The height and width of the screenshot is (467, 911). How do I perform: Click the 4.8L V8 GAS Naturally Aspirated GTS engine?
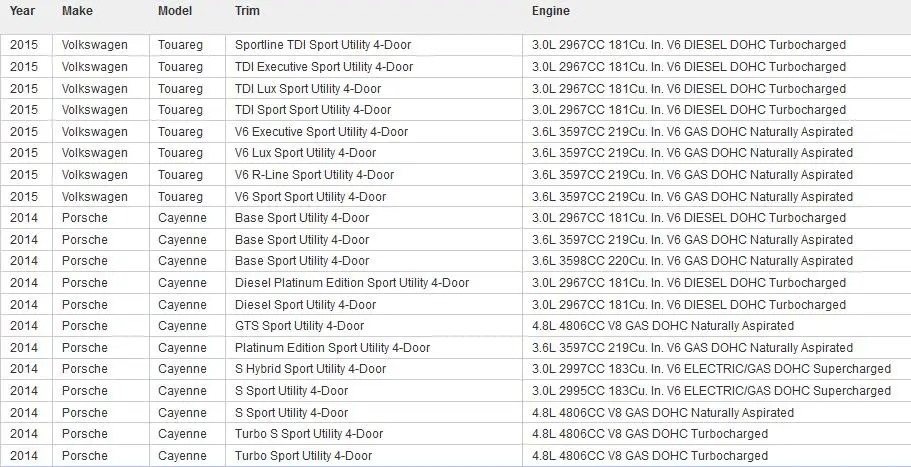(716, 326)
